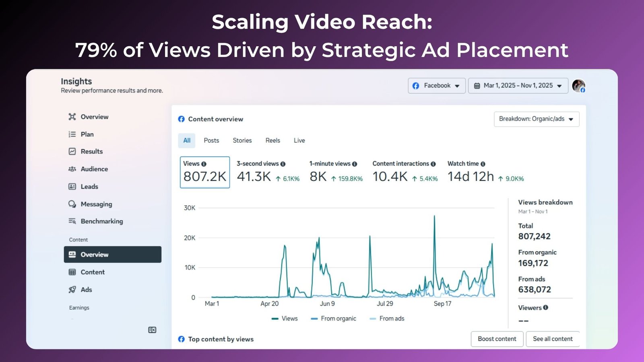Collapse the sidebar panel icon

tap(152, 330)
